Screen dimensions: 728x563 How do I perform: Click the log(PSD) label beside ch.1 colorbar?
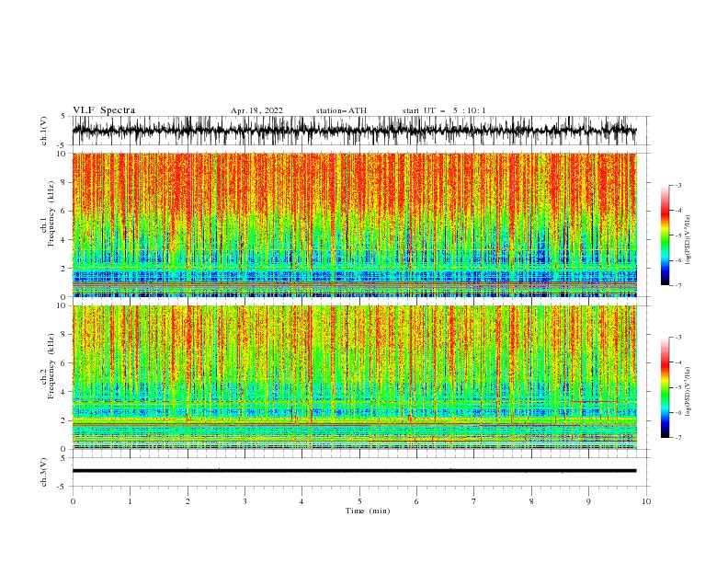(688, 240)
